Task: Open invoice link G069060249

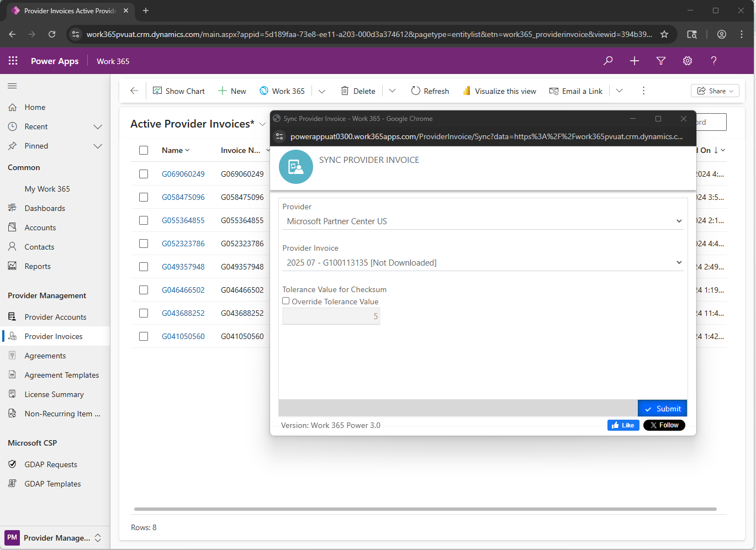Action: [x=183, y=174]
